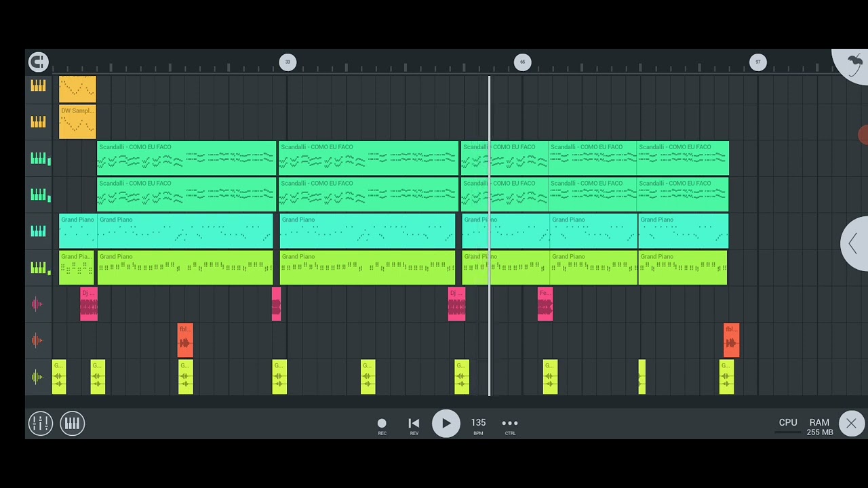Select the unlabeled pink audio clip
868x488 pixels.
pos(276,304)
